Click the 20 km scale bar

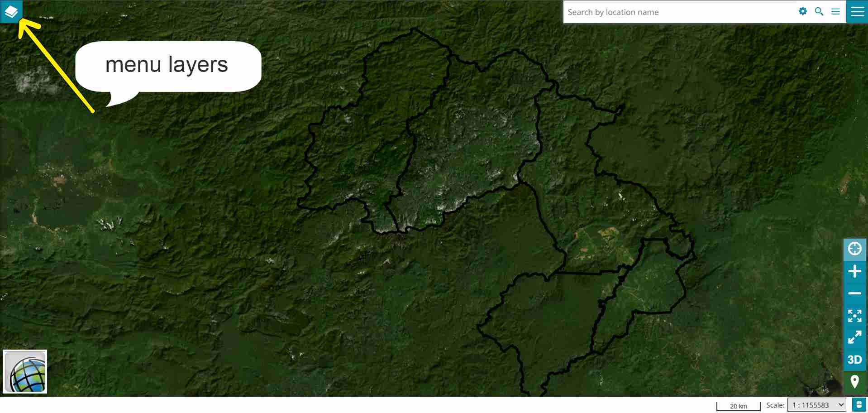[x=738, y=406]
